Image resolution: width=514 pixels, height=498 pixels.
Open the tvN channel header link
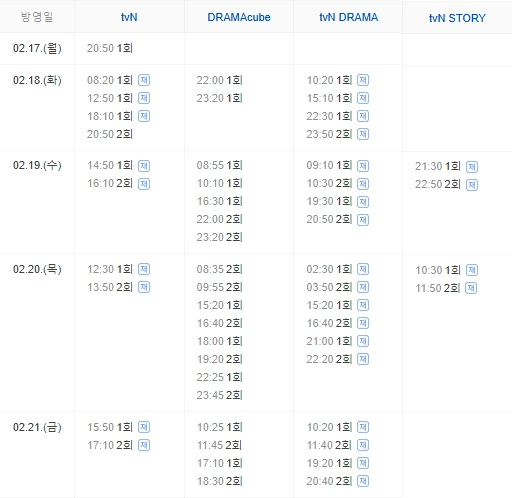pyautogui.click(x=129, y=17)
